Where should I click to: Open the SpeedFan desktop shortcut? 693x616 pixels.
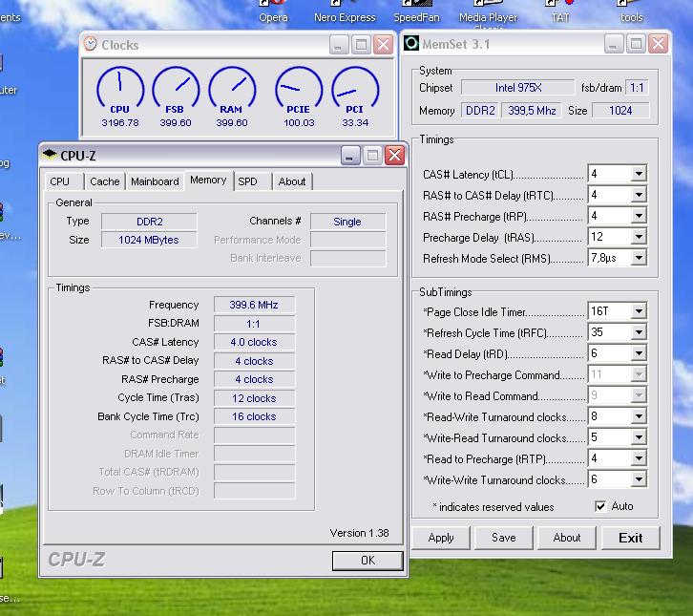[x=416, y=12]
